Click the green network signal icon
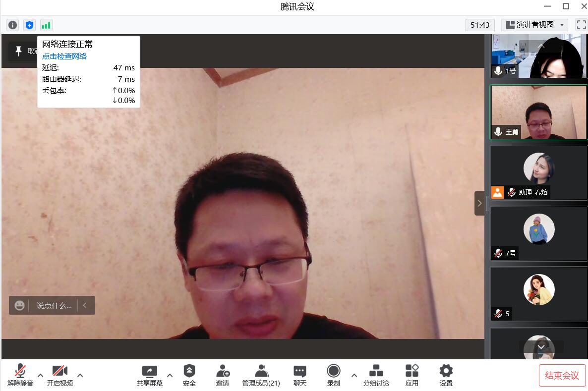 pyautogui.click(x=46, y=25)
